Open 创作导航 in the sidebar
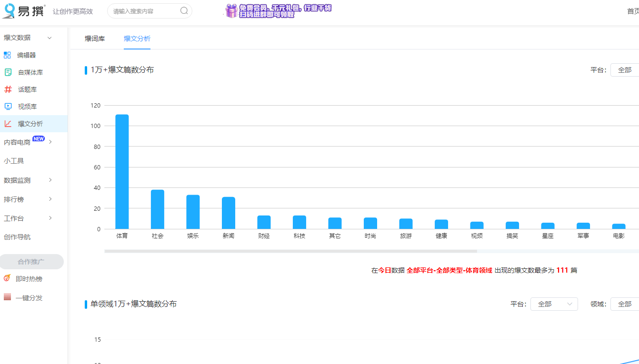 point(17,237)
